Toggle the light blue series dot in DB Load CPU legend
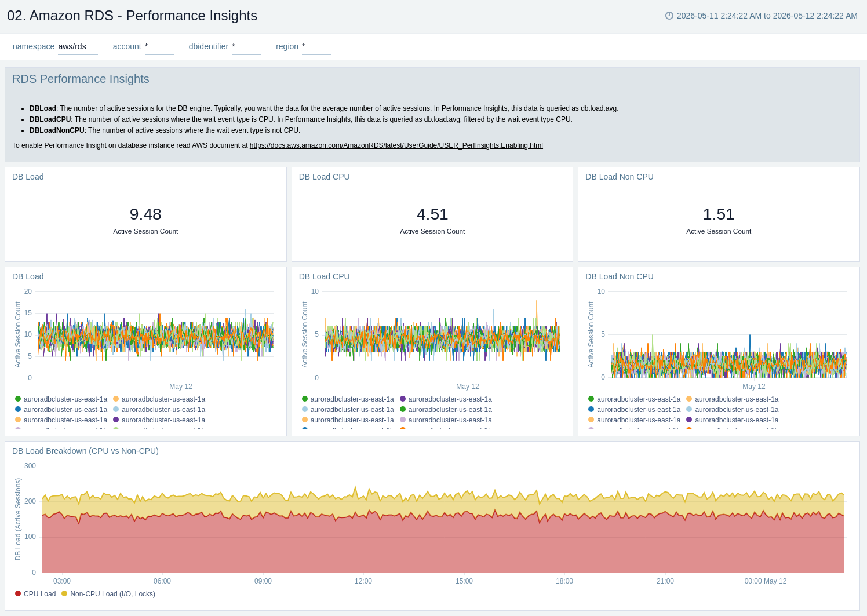This screenshot has height=616, width=867. (x=305, y=409)
